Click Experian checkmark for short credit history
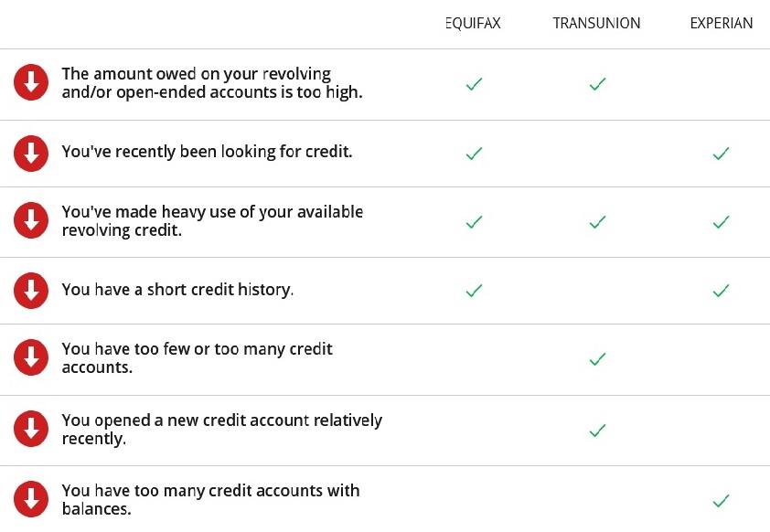The height and width of the screenshot is (532, 770). [x=721, y=291]
